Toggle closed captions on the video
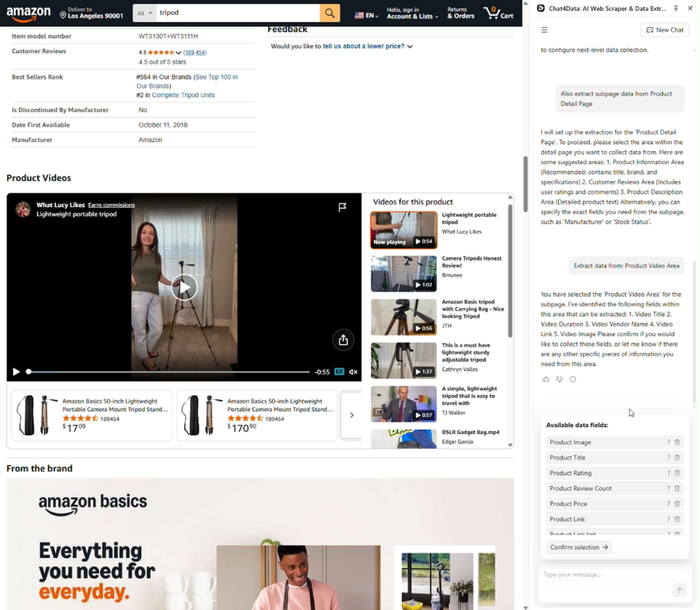The image size is (700, 610). click(339, 372)
